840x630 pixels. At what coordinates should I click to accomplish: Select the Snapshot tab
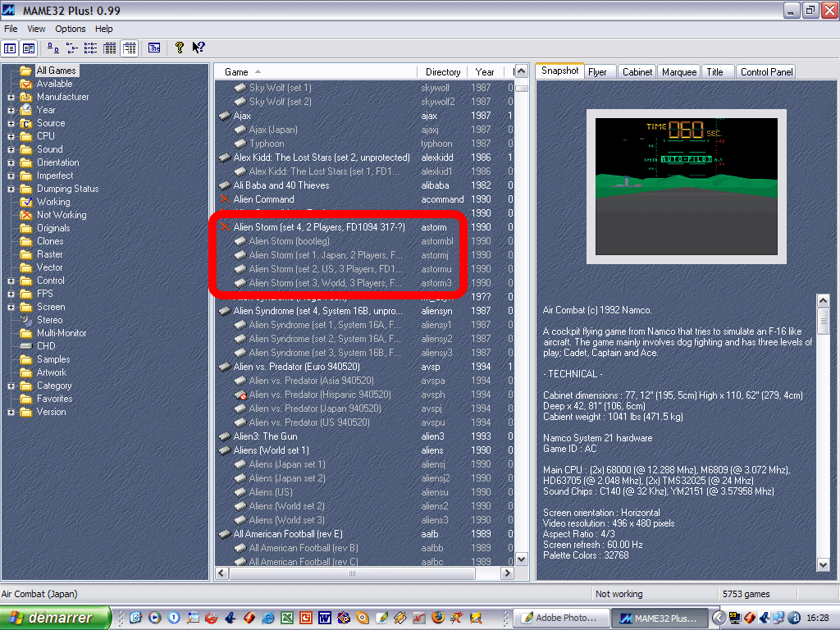tap(559, 71)
